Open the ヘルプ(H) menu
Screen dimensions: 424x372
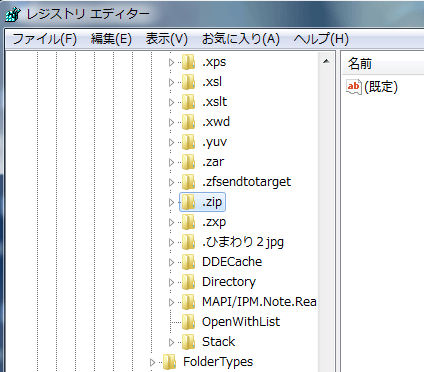coord(321,39)
